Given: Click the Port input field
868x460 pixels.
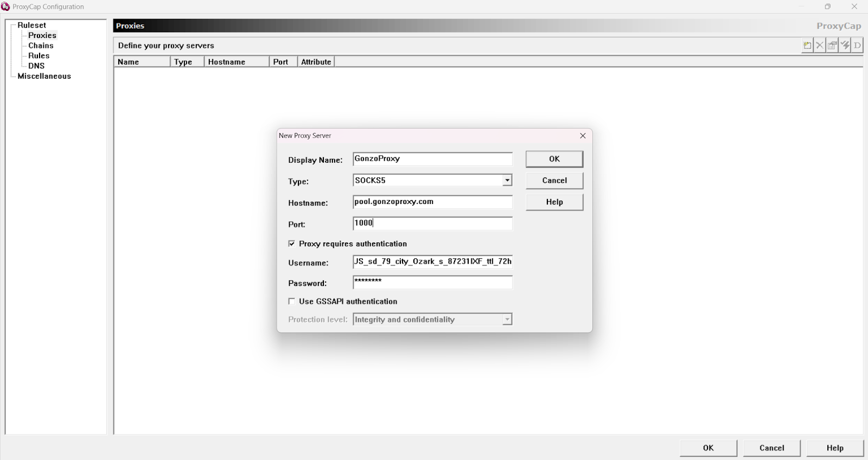Looking at the screenshot, I should pyautogui.click(x=432, y=223).
